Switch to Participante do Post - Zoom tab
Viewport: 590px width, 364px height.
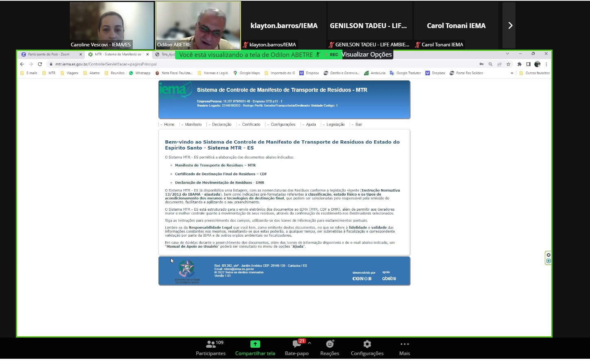(51, 54)
